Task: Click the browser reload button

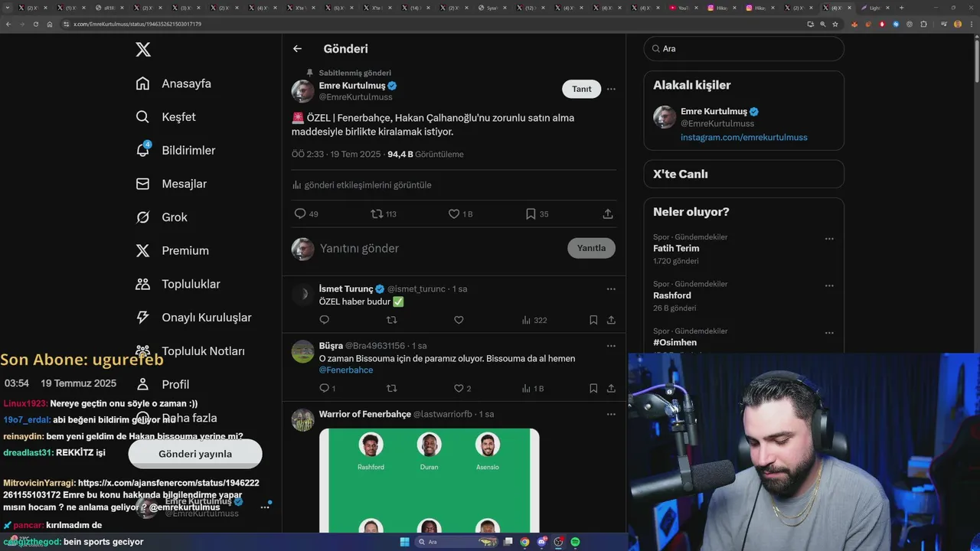Action: tap(35, 24)
